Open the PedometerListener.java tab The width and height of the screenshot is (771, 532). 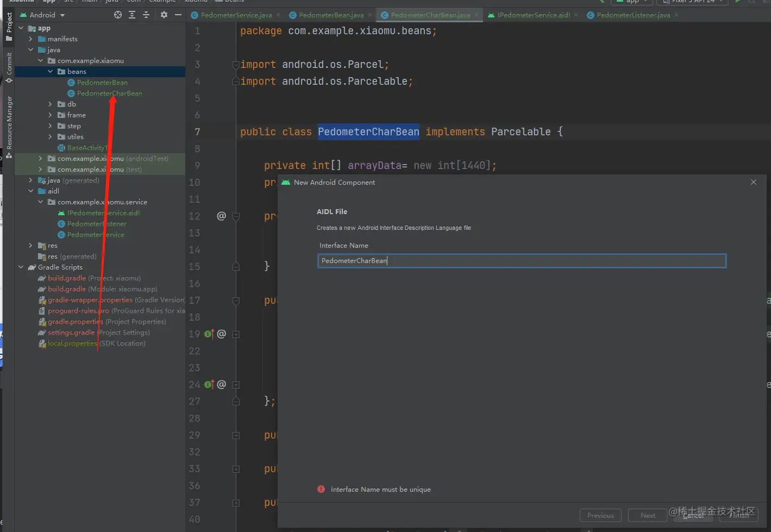click(633, 15)
